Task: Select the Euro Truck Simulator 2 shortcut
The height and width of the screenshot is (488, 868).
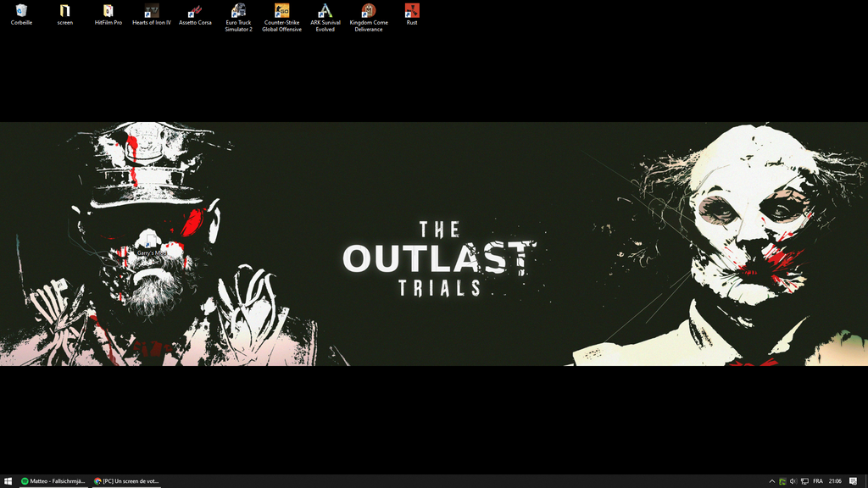Action: point(238,18)
